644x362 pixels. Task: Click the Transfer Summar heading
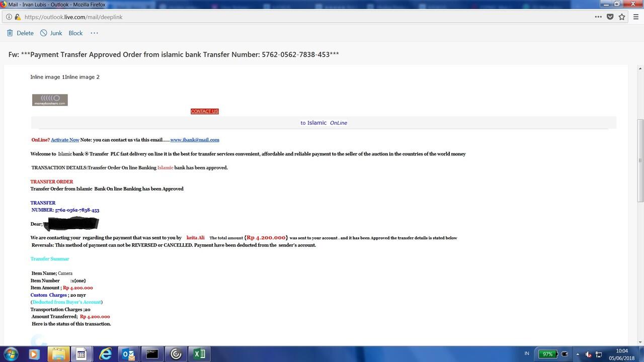point(50,259)
